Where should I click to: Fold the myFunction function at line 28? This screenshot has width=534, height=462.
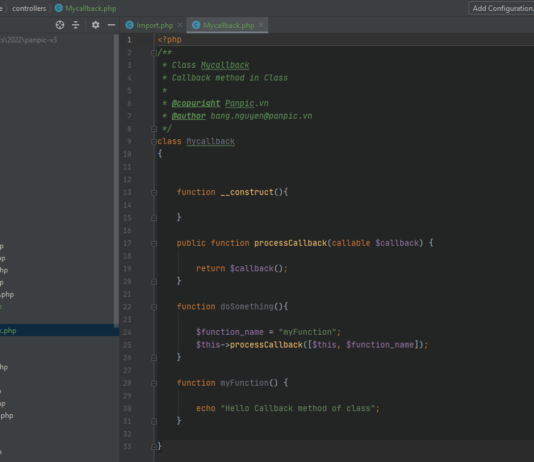(x=154, y=383)
